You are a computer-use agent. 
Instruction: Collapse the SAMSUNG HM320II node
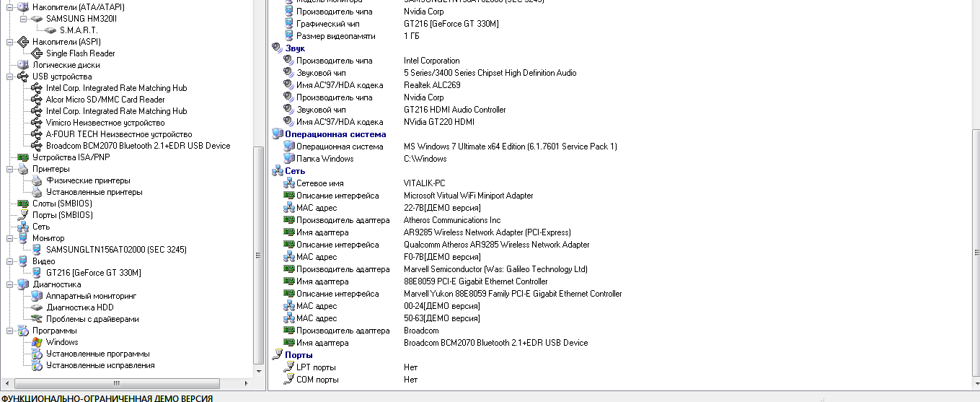(x=23, y=19)
